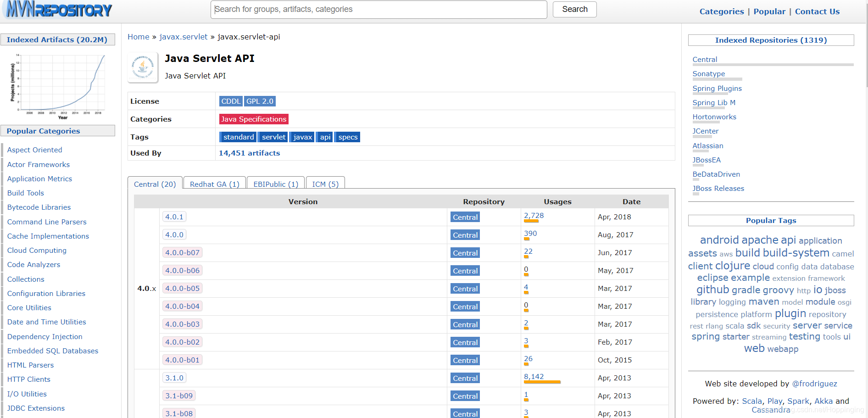The image size is (868, 418).
Task: Select the android popular tag
Action: [719, 240]
